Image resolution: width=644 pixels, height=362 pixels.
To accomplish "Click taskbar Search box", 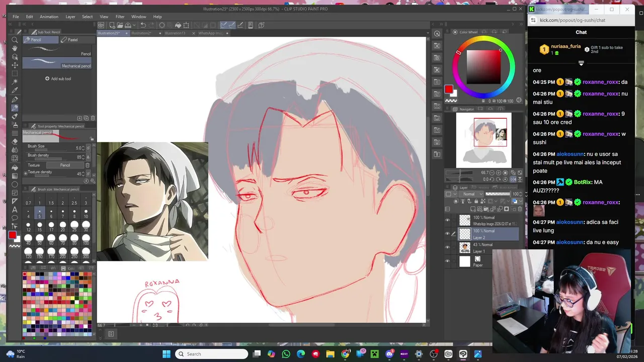I will pyautogui.click(x=211, y=354).
